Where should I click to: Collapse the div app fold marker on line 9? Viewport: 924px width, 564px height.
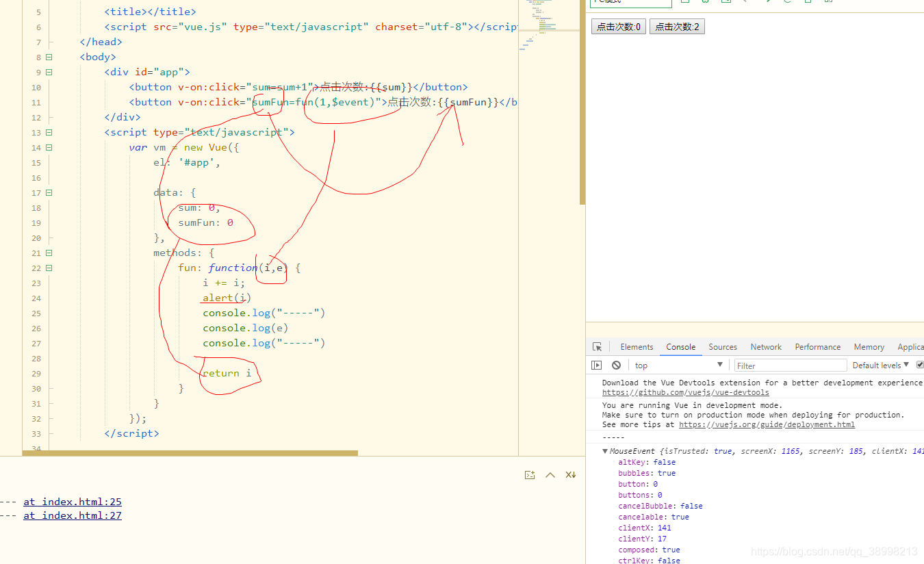click(x=49, y=73)
